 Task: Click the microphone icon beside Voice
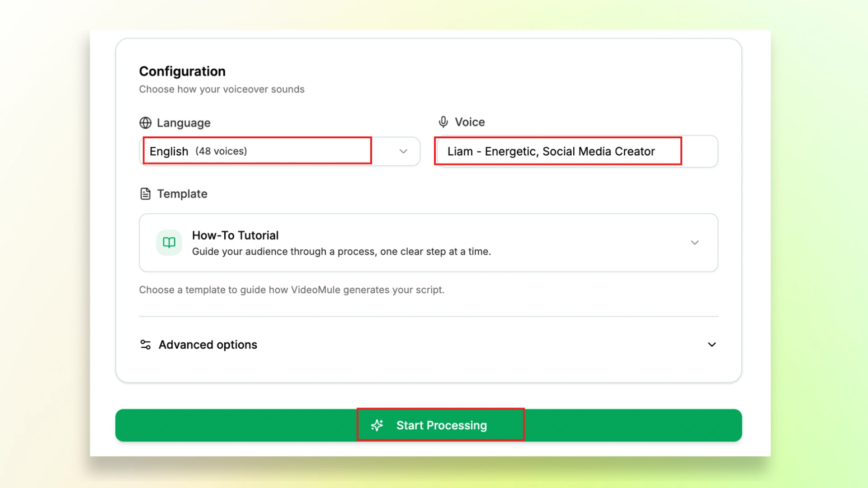[x=443, y=122]
